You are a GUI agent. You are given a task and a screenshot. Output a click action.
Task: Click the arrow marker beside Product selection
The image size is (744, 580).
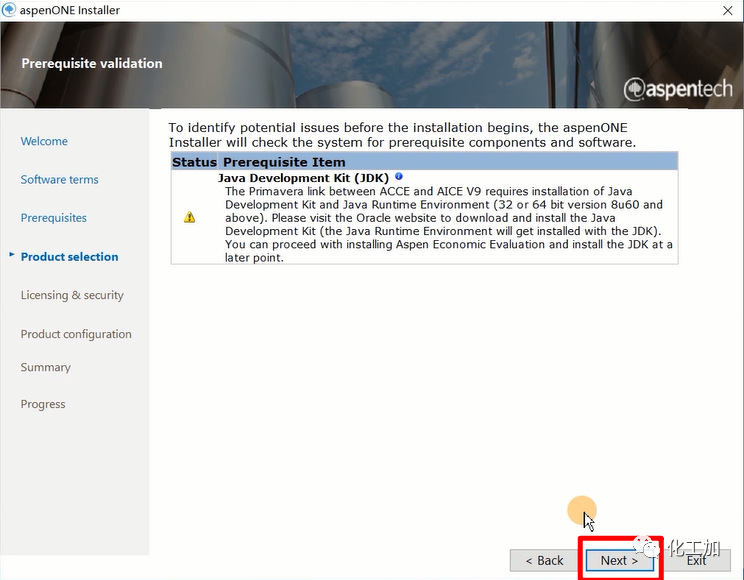[x=12, y=256]
